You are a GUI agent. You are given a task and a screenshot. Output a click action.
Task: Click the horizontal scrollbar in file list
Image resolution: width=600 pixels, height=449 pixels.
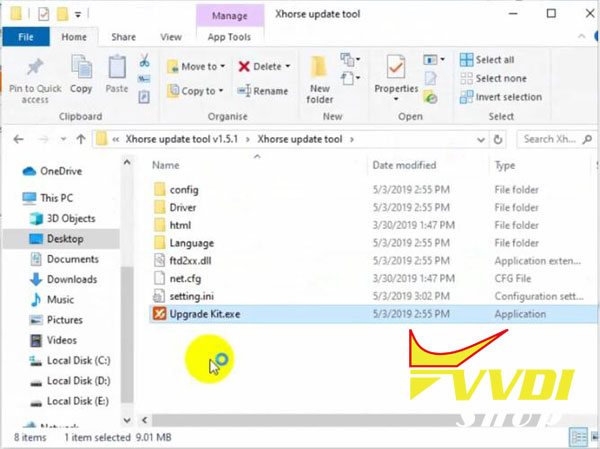(306, 420)
